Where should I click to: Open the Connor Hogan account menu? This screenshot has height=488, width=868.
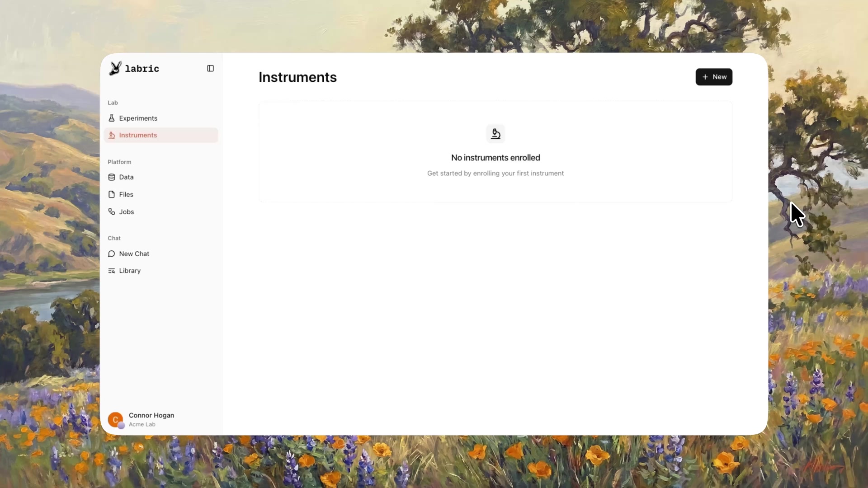pos(151,415)
